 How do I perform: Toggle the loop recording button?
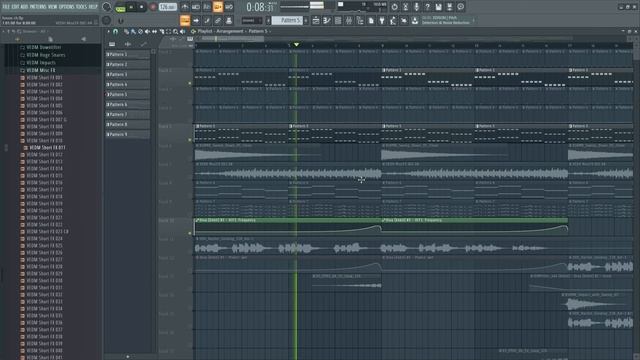click(229, 7)
